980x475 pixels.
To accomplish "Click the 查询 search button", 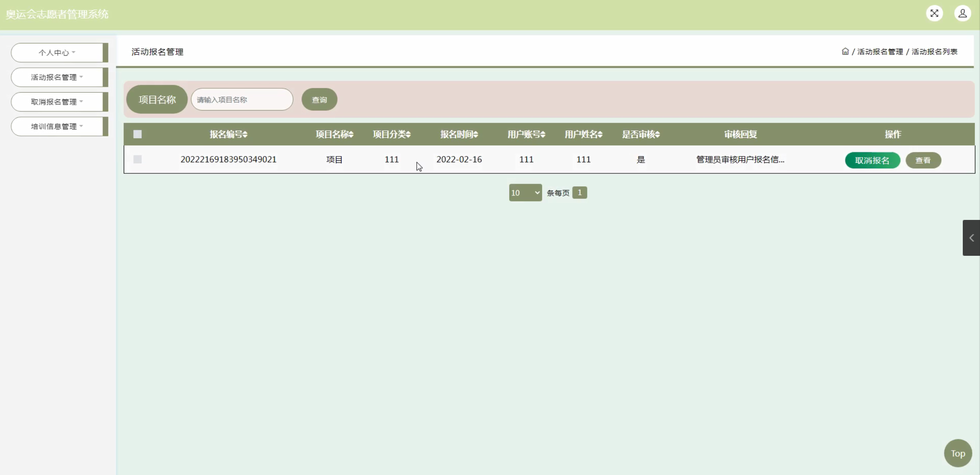I will (319, 100).
